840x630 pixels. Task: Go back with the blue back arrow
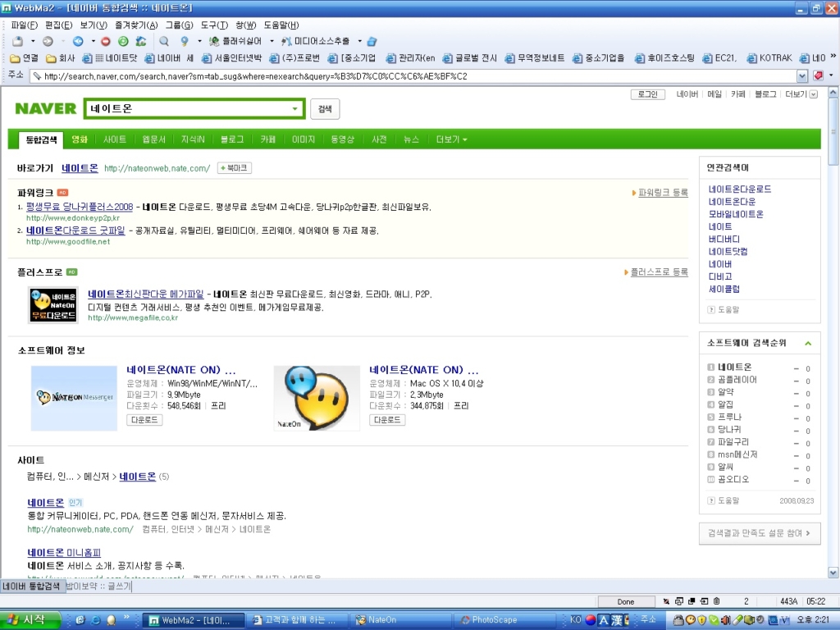(78, 41)
